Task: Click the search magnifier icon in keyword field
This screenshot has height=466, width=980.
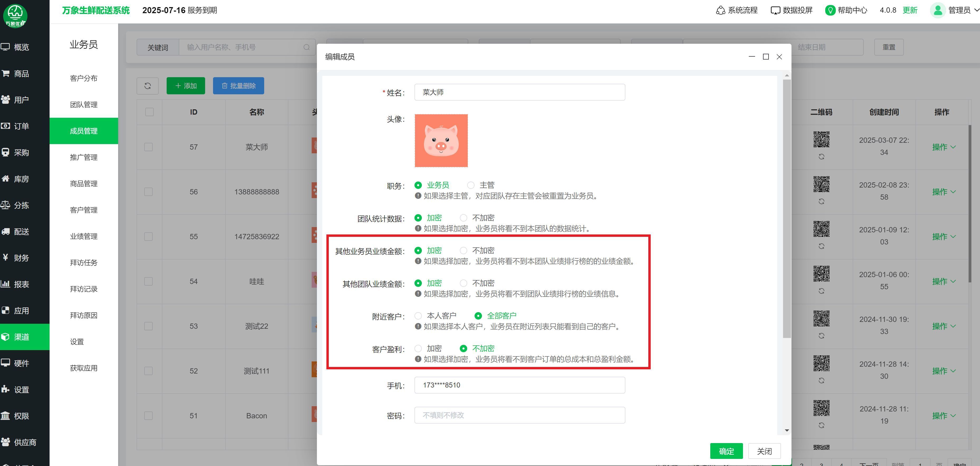Action: click(x=307, y=47)
